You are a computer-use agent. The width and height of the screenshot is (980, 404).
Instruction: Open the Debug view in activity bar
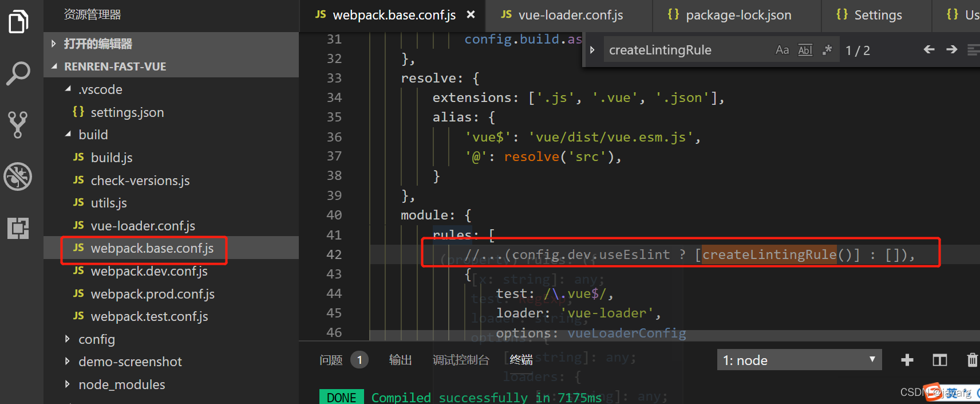[x=18, y=176]
